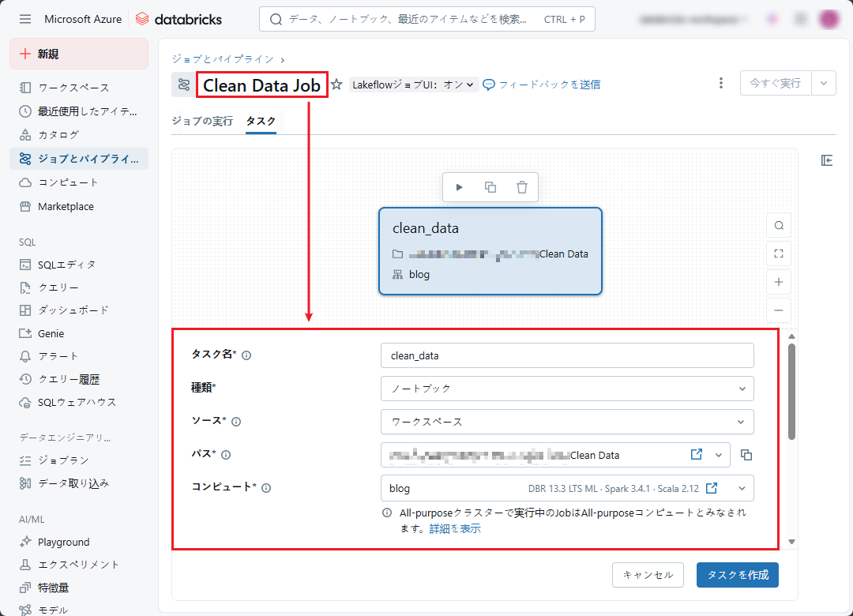Switch to the ジョブの実行 tab
853x616 pixels.
tap(202, 121)
